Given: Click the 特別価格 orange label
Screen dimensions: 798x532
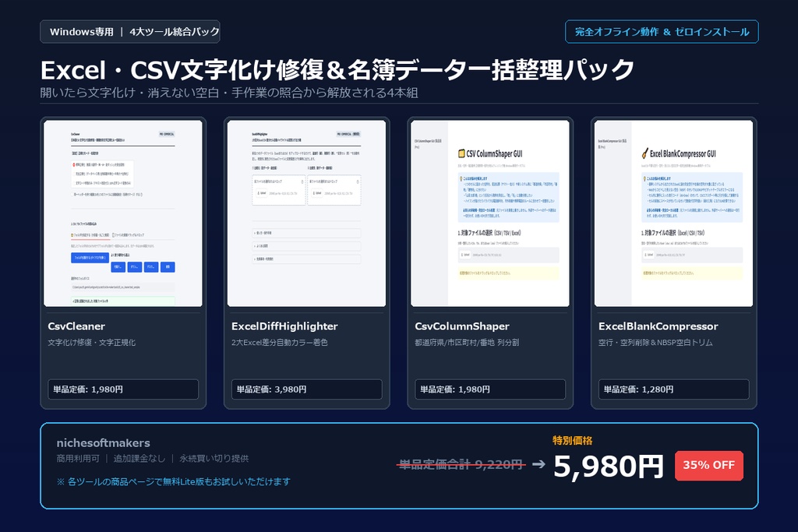Looking at the screenshot, I should [x=573, y=440].
